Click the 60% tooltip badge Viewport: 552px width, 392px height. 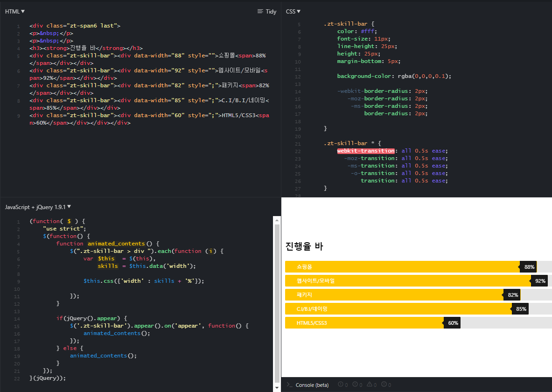453,323
